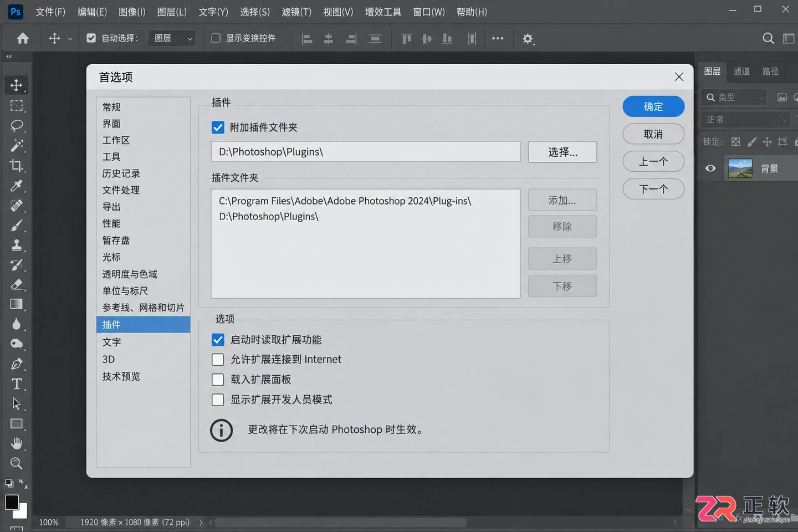Enable 允许扩展连接到 Internet checkbox
Image resolution: width=798 pixels, height=532 pixels.
[x=218, y=360]
